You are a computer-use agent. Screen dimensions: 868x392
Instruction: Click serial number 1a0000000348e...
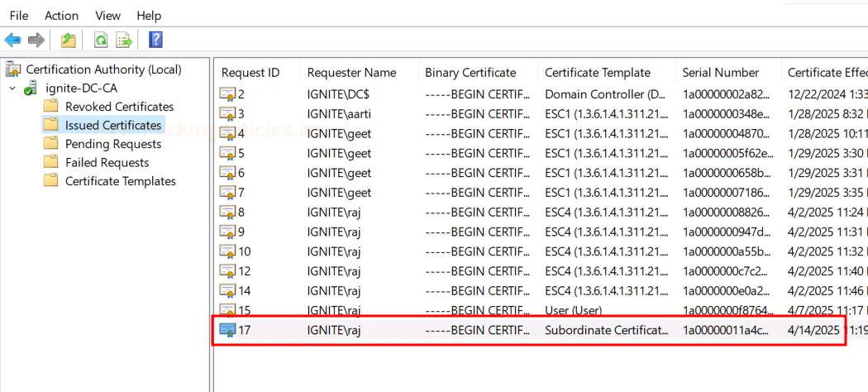(727, 114)
